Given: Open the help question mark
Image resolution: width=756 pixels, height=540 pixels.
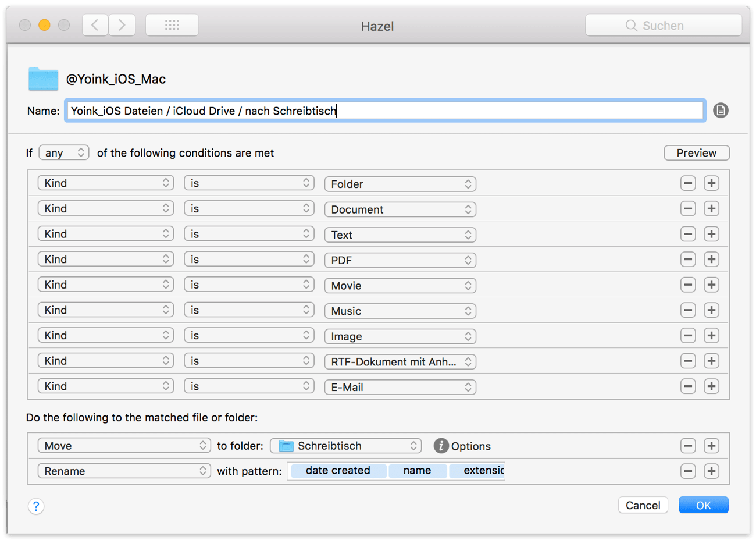Looking at the screenshot, I should click(36, 506).
